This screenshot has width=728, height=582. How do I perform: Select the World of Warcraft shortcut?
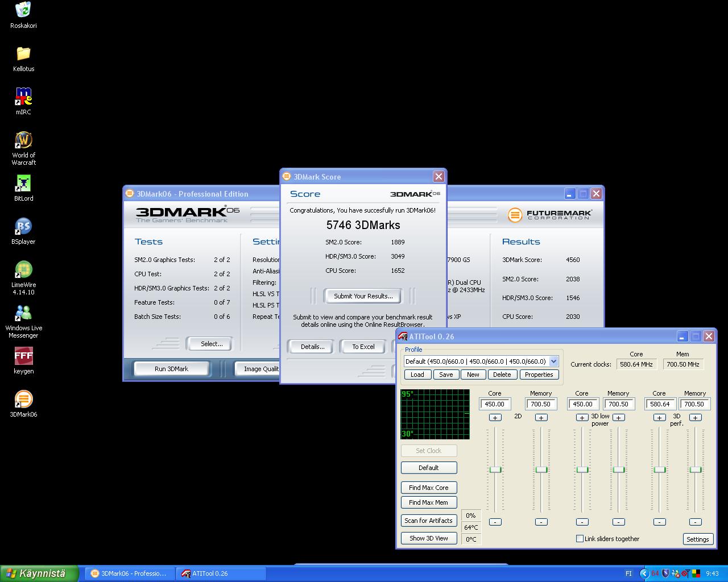point(23,148)
